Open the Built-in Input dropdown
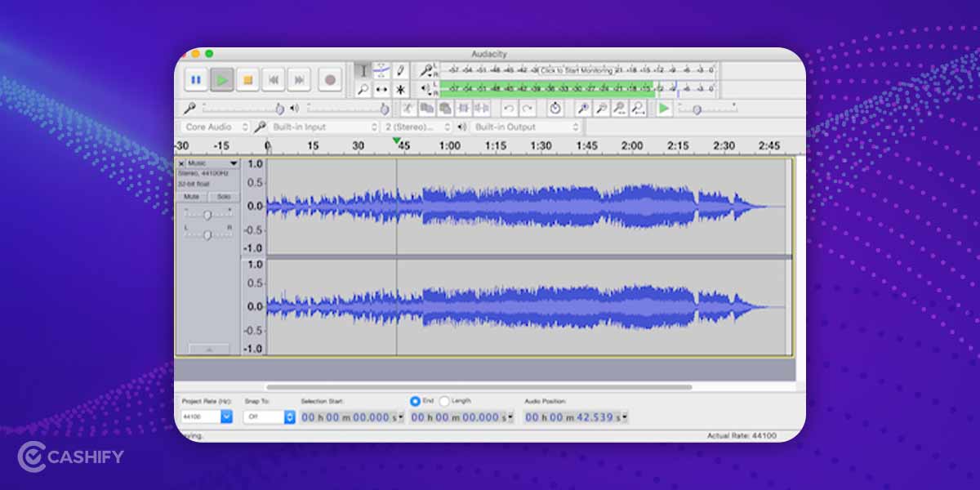 click(x=327, y=127)
